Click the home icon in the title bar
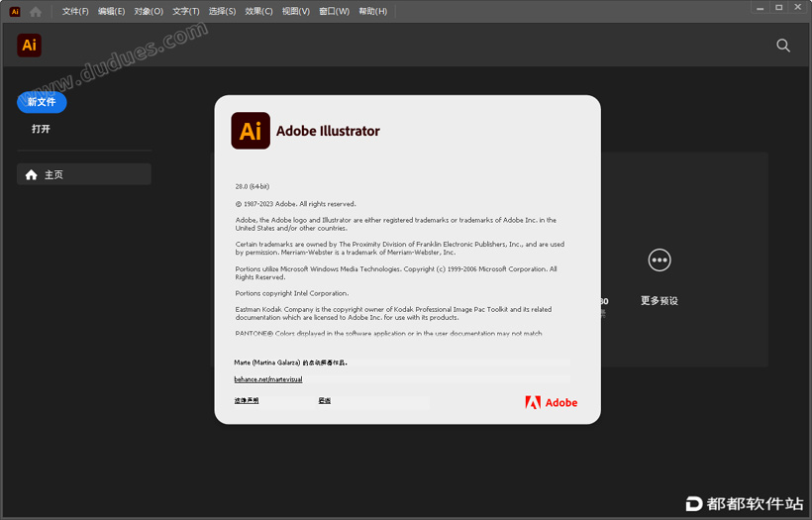Viewport: 812px width, 520px height. 36,12
